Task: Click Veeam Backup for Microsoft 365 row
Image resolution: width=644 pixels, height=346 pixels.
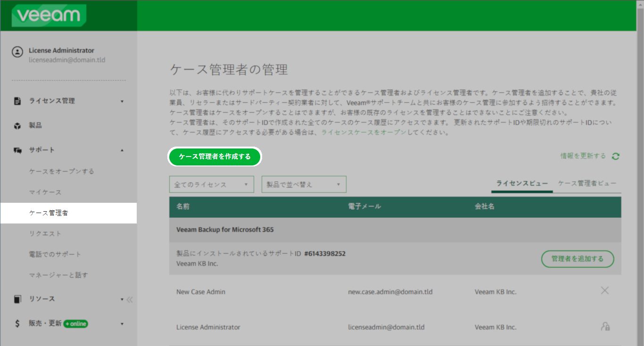Action: click(x=395, y=230)
